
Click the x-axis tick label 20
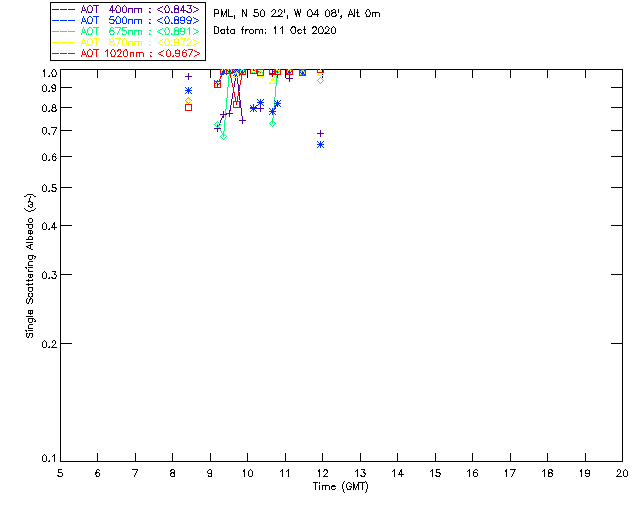point(622,473)
